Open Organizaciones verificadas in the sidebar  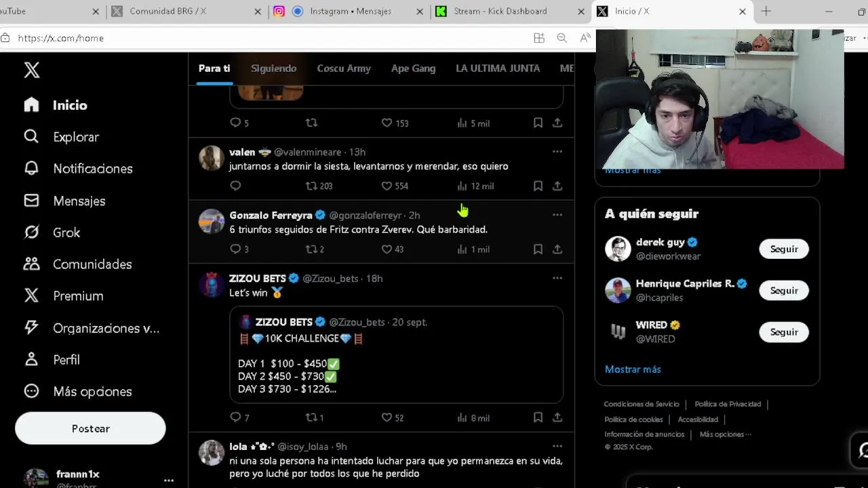click(92, 328)
